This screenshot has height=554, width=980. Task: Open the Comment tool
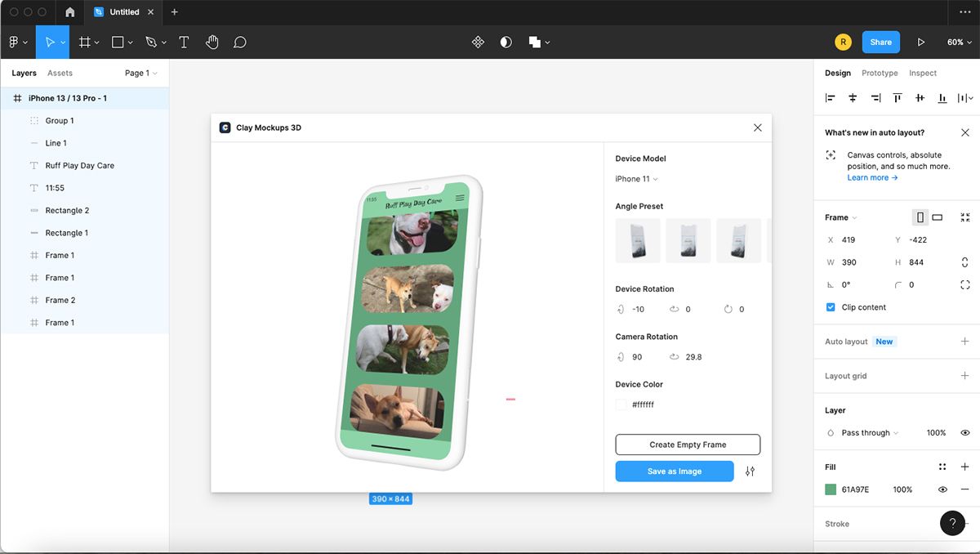click(x=239, y=41)
